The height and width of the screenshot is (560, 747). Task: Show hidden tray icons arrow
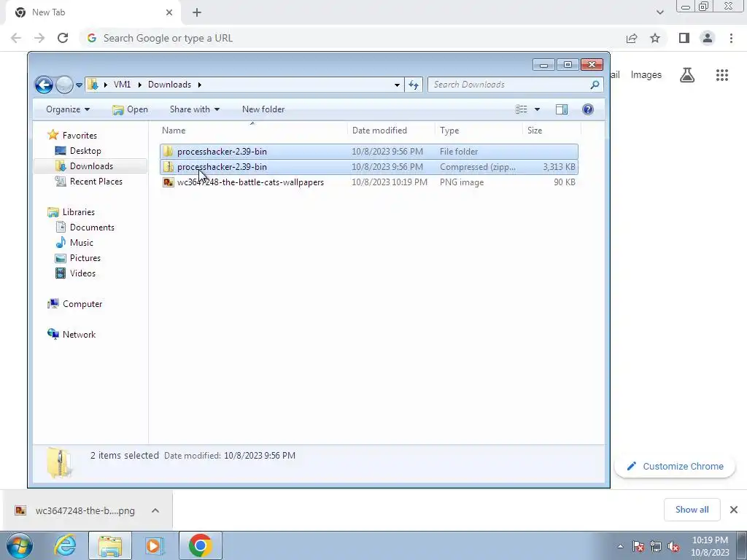pos(620,546)
